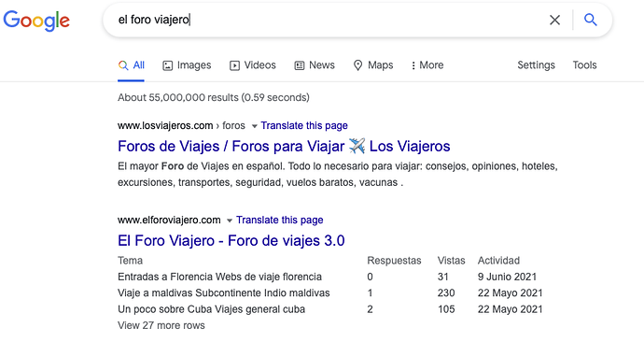
Task: Click row 'Un poco sobre Cuba Viajes general cuba'
Action: click(212, 309)
